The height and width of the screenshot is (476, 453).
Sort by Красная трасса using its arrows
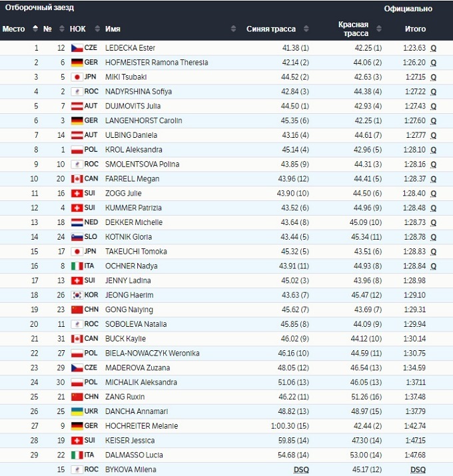coord(380,29)
